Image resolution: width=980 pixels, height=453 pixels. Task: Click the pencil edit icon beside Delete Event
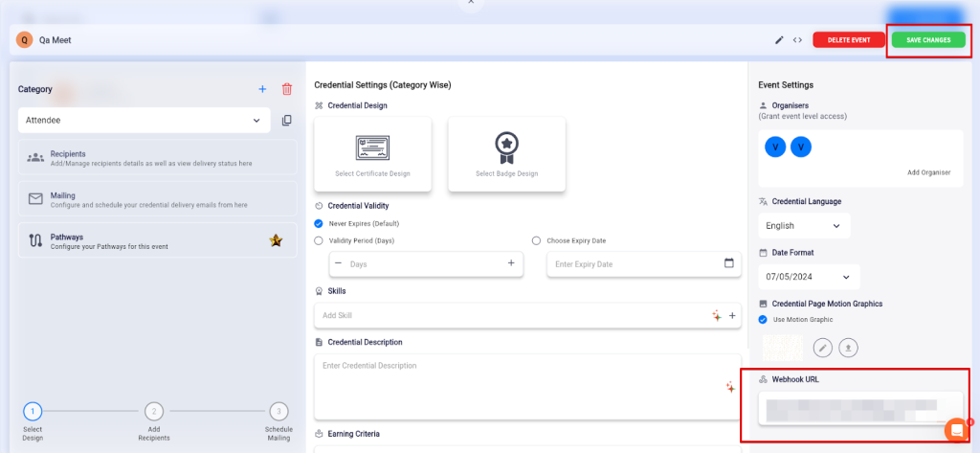coord(779,40)
